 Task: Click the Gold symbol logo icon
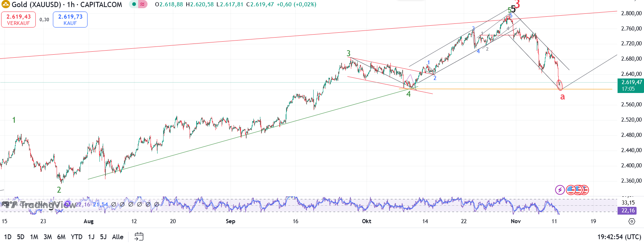click(x=6, y=4)
